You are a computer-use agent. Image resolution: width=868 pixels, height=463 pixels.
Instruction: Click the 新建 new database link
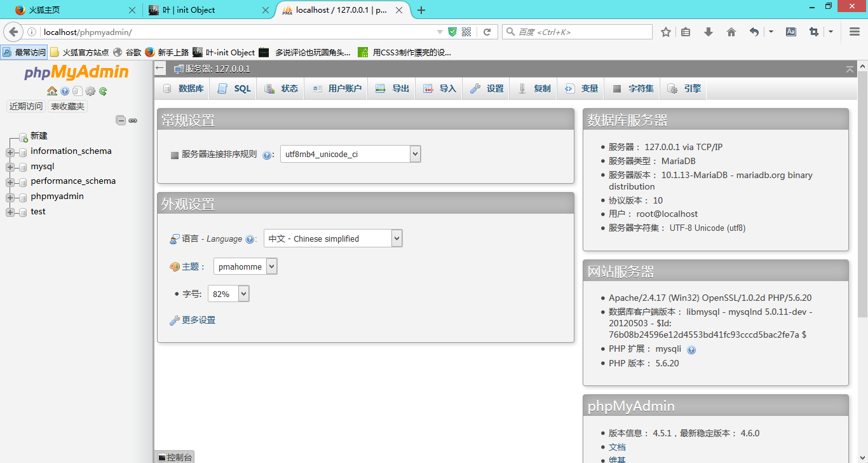coord(39,136)
